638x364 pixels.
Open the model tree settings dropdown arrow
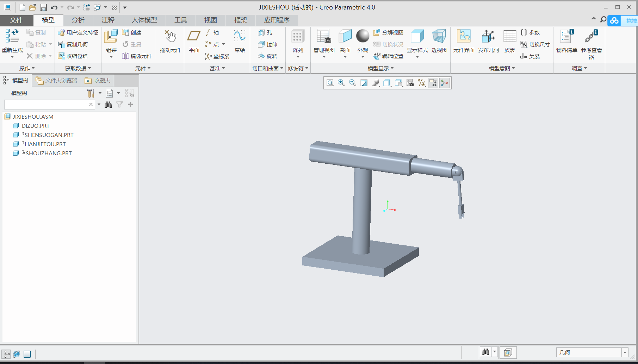pos(100,93)
